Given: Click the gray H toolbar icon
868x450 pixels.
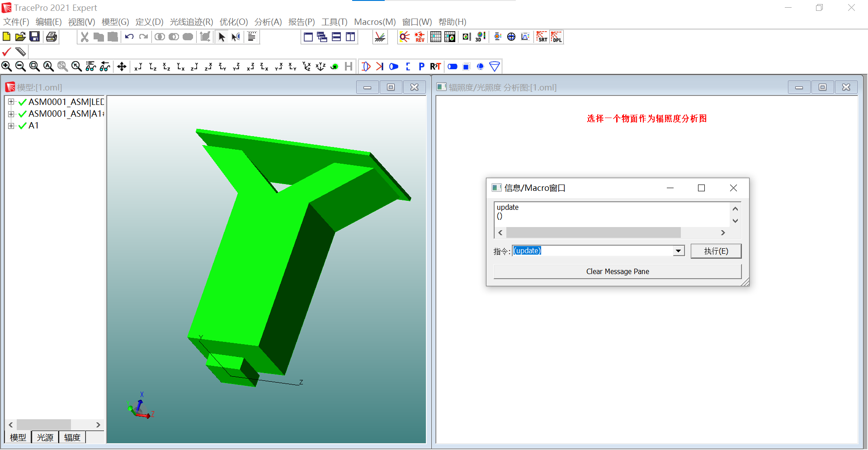Looking at the screenshot, I should [x=348, y=66].
